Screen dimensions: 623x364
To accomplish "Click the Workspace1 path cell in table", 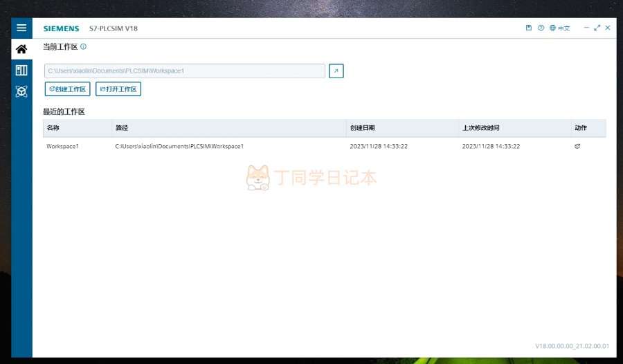I will click(x=179, y=146).
